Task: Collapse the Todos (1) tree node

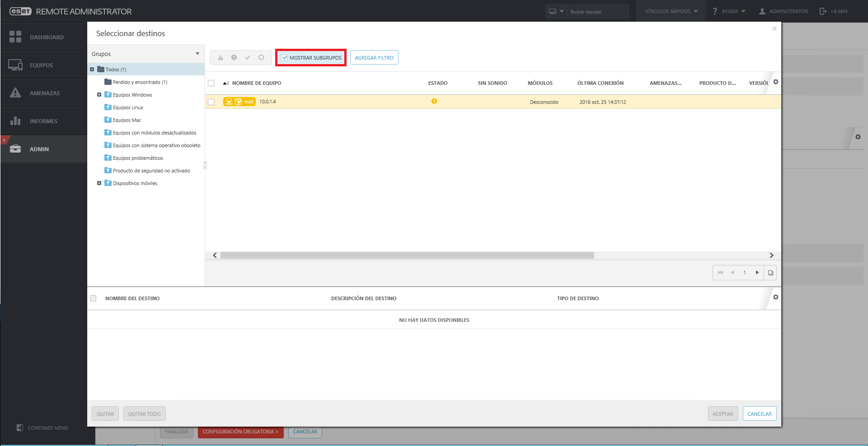Action: 92,70
